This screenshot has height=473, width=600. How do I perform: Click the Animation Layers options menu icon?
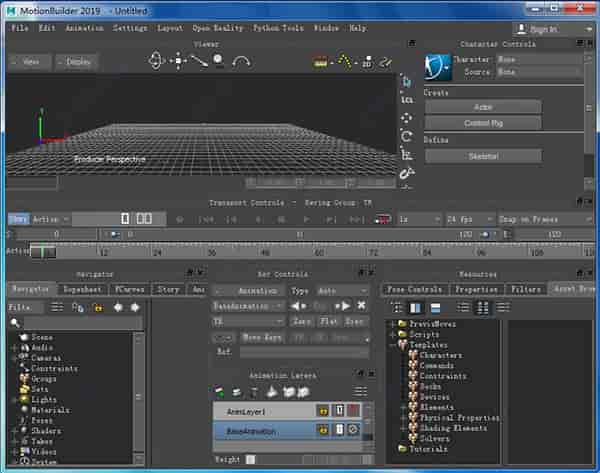pos(362,391)
